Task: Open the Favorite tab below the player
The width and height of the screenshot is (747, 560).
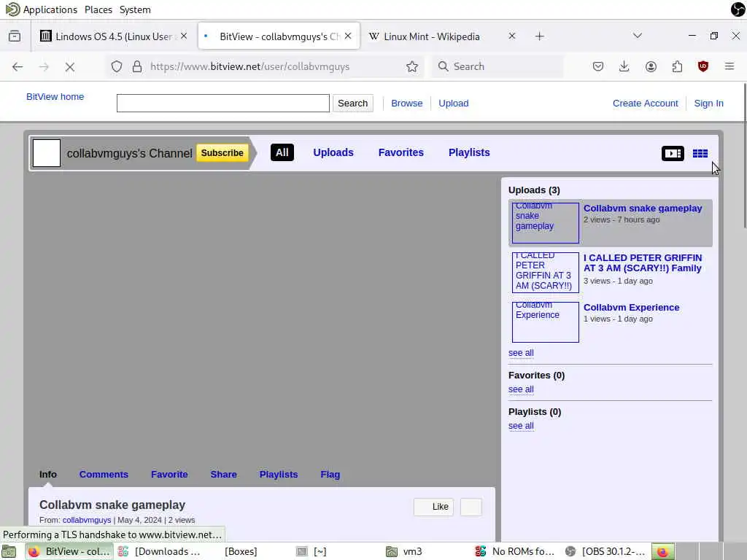Action: (169, 474)
